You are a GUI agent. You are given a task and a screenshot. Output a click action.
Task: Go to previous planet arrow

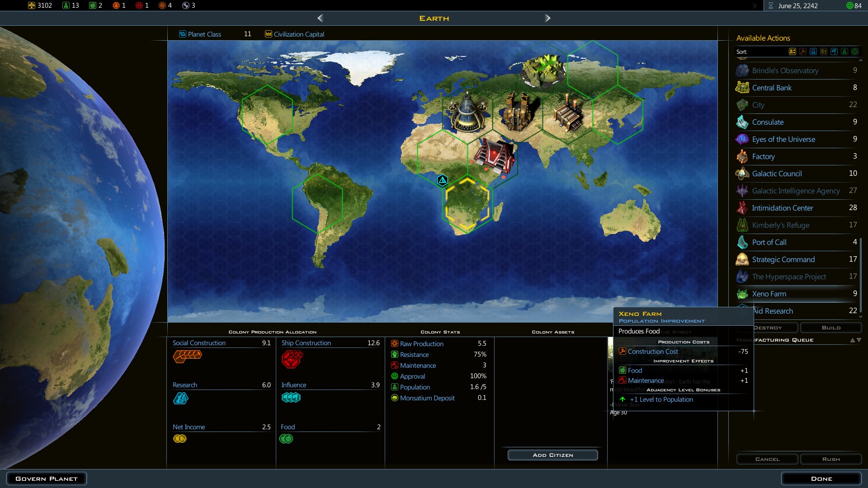pyautogui.click(x=320, y=18)
